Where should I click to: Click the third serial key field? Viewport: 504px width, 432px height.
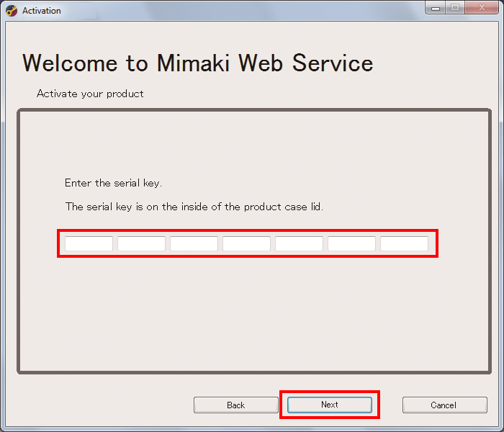point(194,244)
